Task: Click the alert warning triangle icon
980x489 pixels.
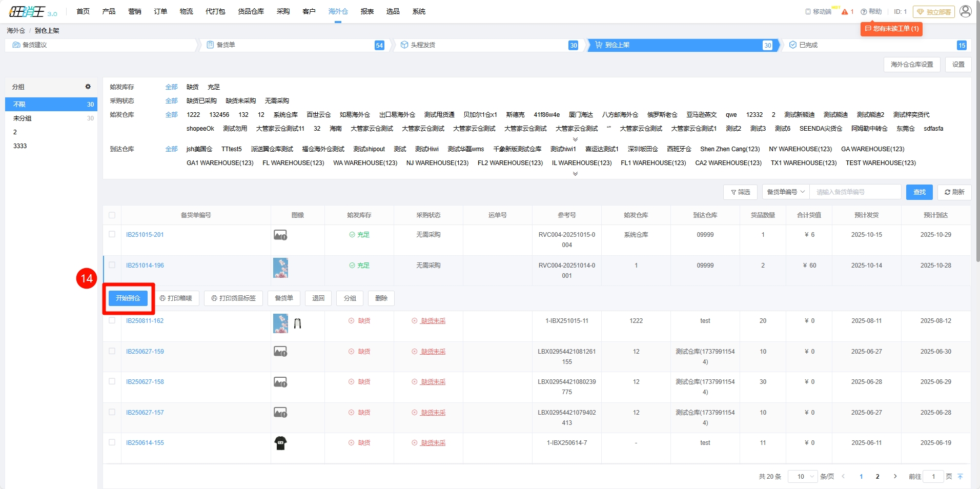Action: (x=845, y=12)
